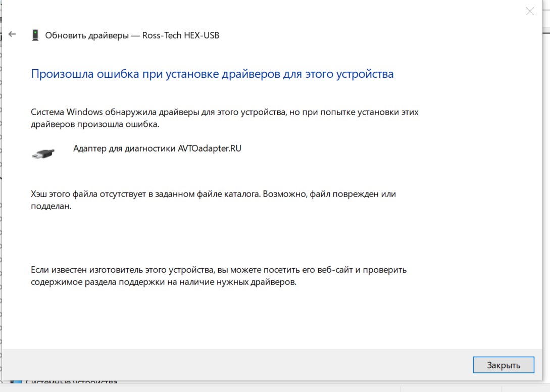Click the USB plug adapter icon
This screenshot has width=550, height=392.
43,153
